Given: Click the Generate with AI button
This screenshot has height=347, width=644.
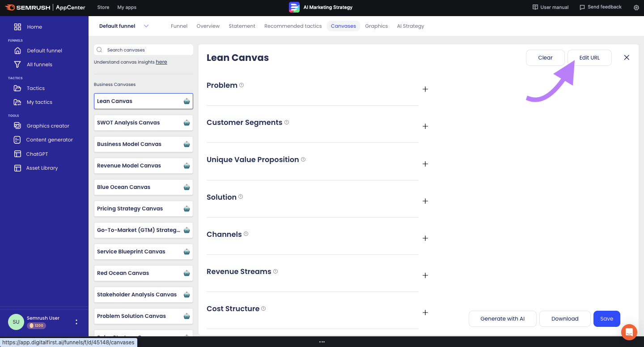Looking at the screenshot, I should 502,319.
